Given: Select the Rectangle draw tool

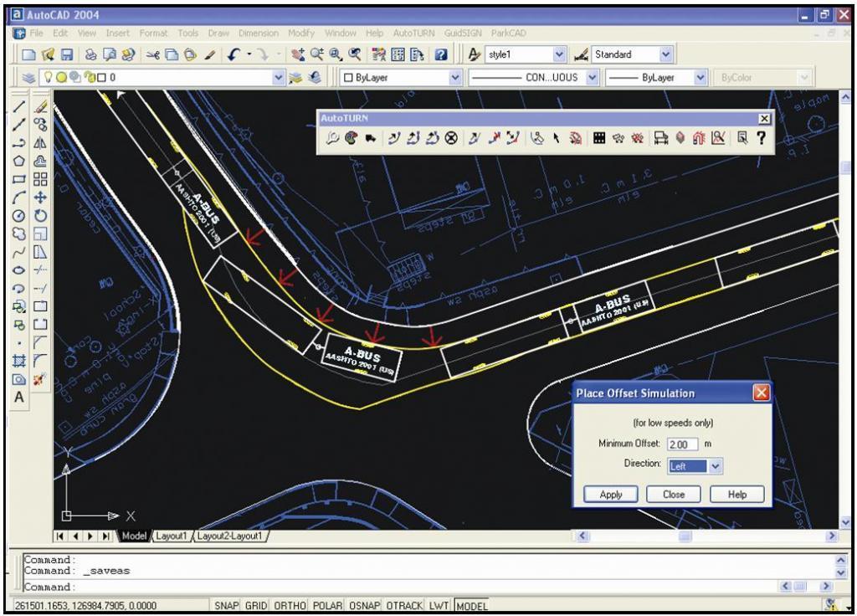Looking at the screenshot, I should tap(19, 179).
